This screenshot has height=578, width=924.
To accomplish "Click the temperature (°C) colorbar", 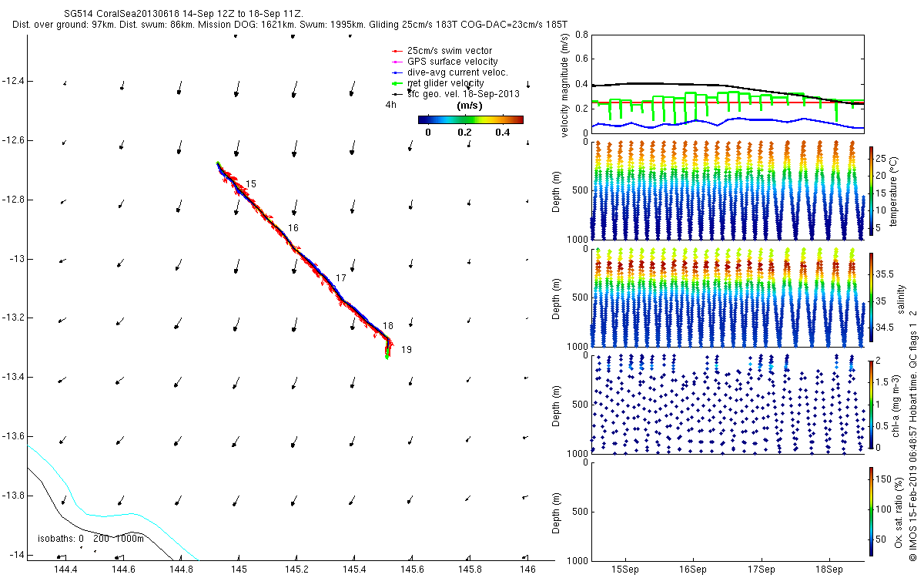I will pyautogui.click(x=871, y=191).
